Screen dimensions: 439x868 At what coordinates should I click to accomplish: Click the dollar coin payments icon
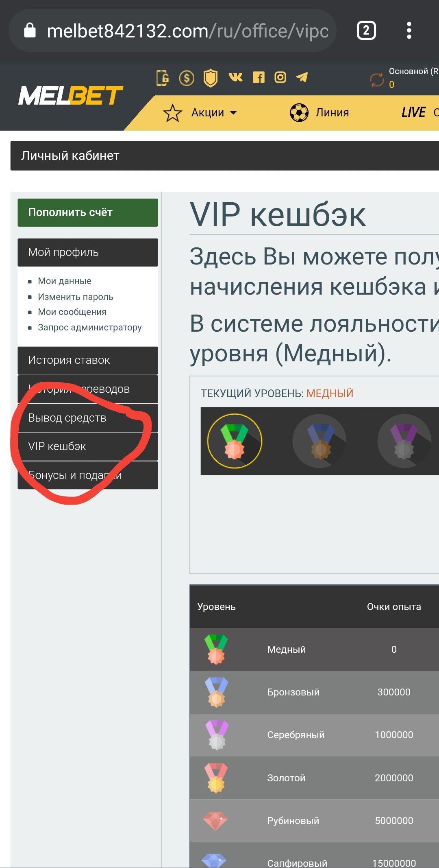pos(187,78)
